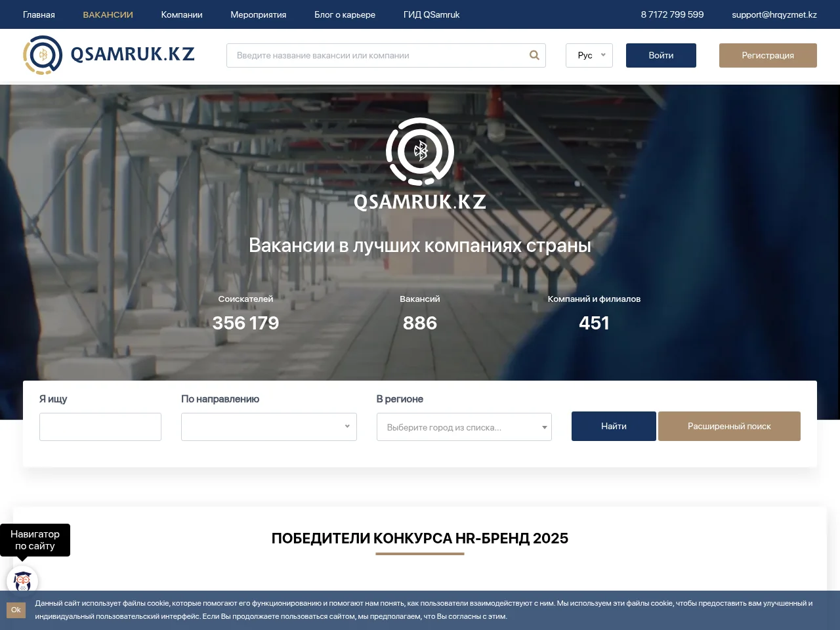The image size is (840, 630).
Task: Open ГИД QSamruk menu item
Action: [431, 14]
